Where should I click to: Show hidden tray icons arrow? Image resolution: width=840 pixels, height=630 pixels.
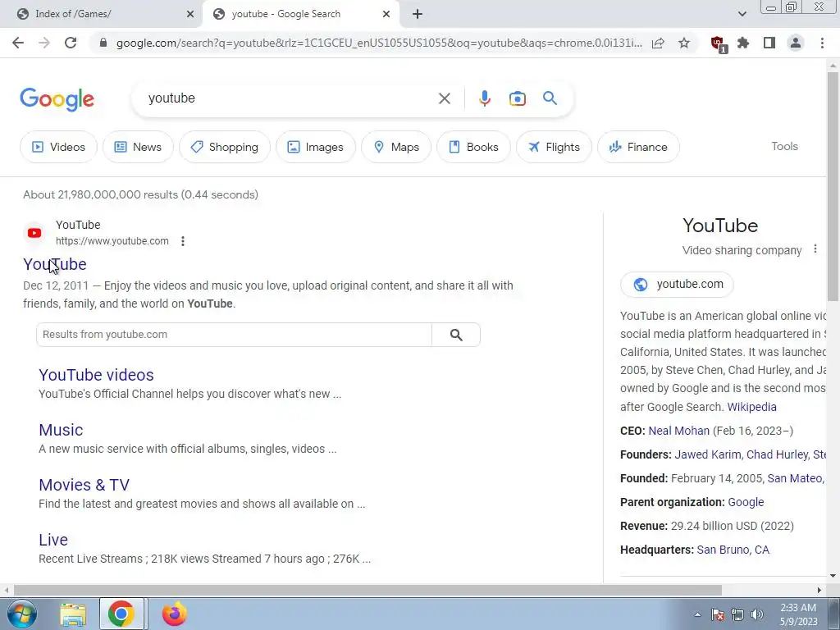(x=697, y=614)
